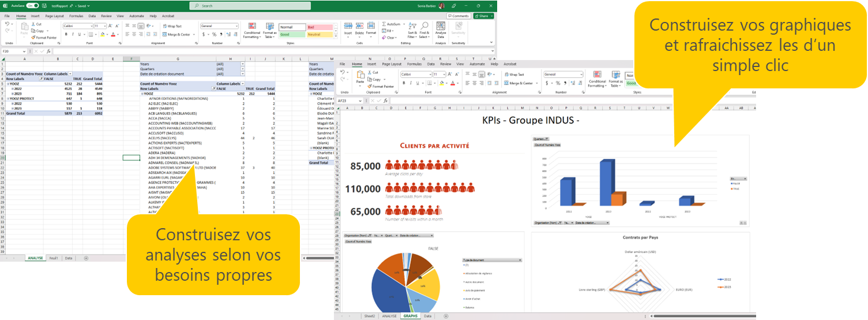
Task: Click Sonia Barbier account name
Action: (427, 5)
